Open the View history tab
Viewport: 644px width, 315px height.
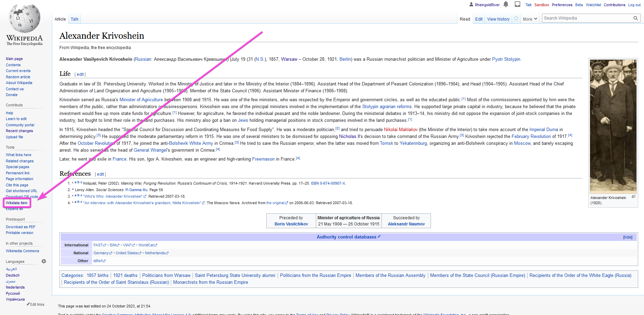pyautogui.click(x=498, y=19)
